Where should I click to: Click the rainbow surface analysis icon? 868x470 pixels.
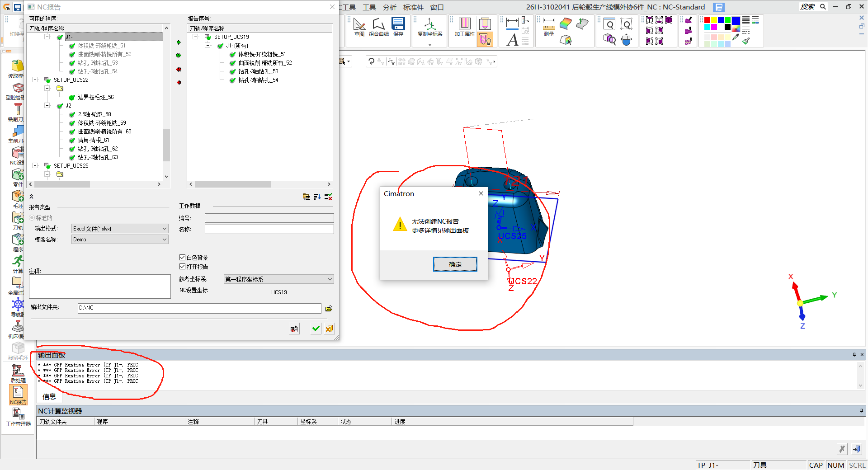tap(566, 24)
